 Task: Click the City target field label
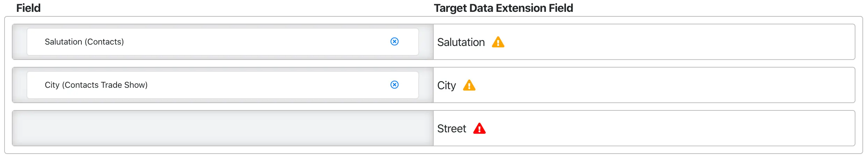(447, 85)
